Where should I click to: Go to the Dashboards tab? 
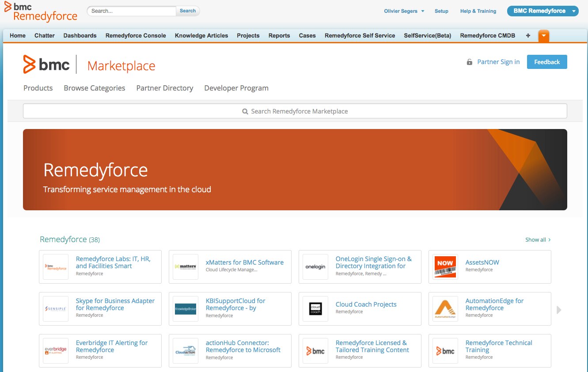(80, 36)
